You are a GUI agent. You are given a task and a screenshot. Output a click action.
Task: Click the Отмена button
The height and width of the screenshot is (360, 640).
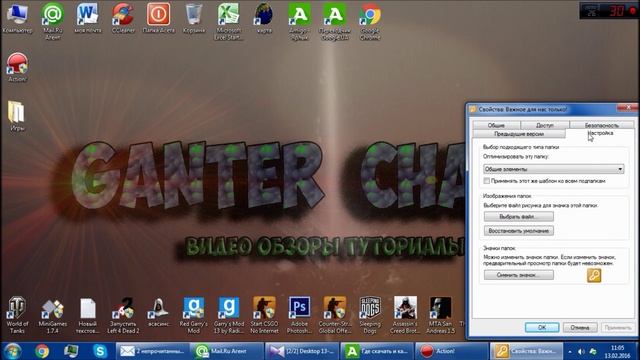point(580,327)
